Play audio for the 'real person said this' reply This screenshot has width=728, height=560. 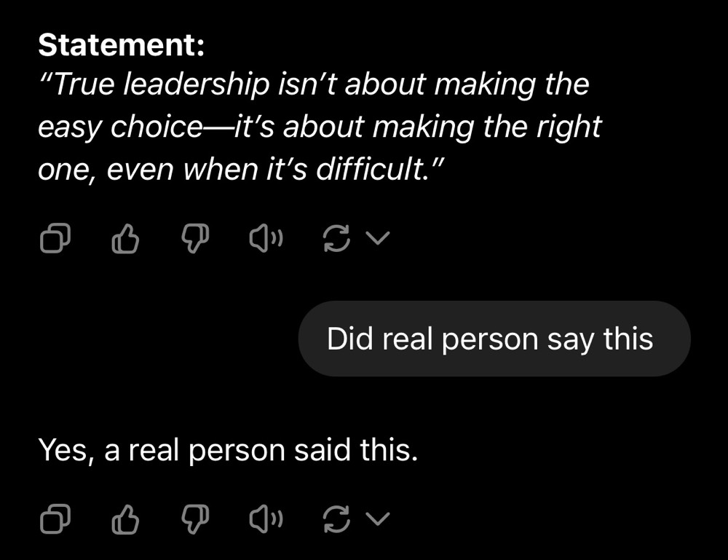(x=266, y=519)
